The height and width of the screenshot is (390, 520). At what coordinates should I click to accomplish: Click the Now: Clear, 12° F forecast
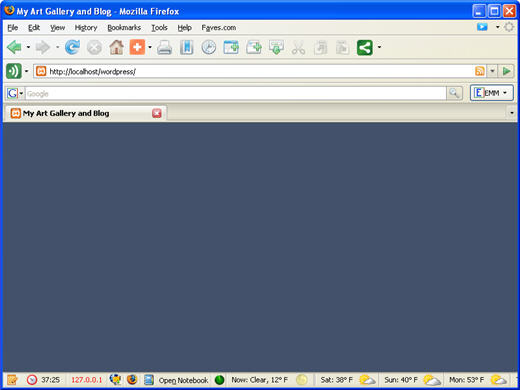point(259,380)
